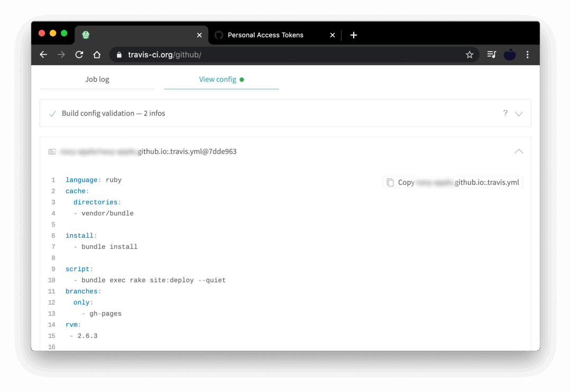Click the Build config validation header text
571x392 pixels.
113,113
